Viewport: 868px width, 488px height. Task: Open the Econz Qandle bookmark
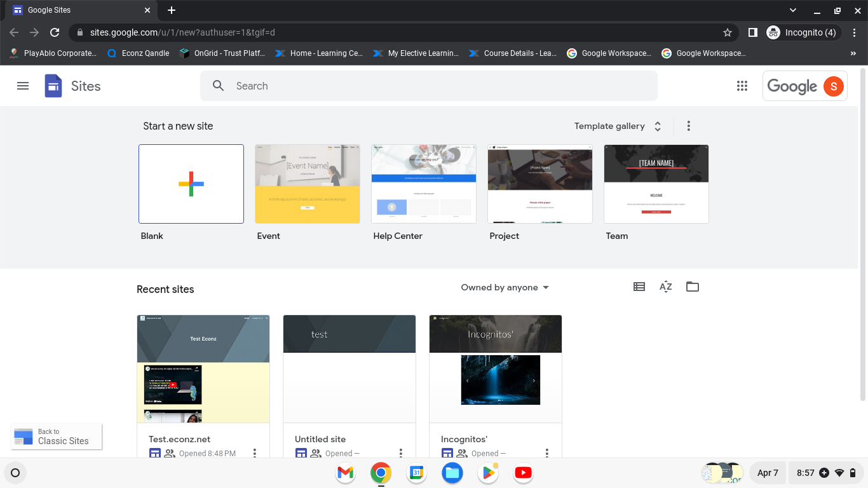139,53
